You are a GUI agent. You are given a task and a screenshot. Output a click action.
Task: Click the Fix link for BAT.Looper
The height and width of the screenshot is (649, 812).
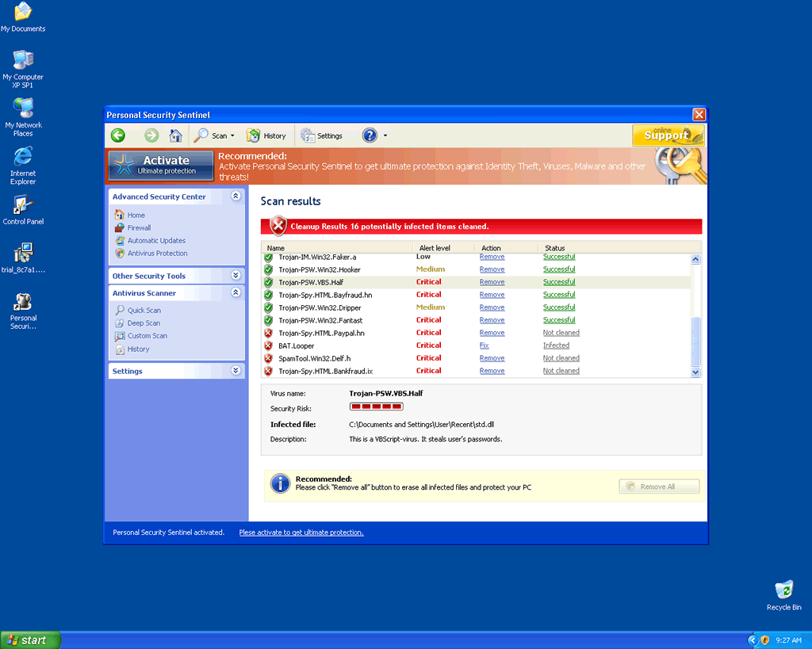(x=484, y=345)
